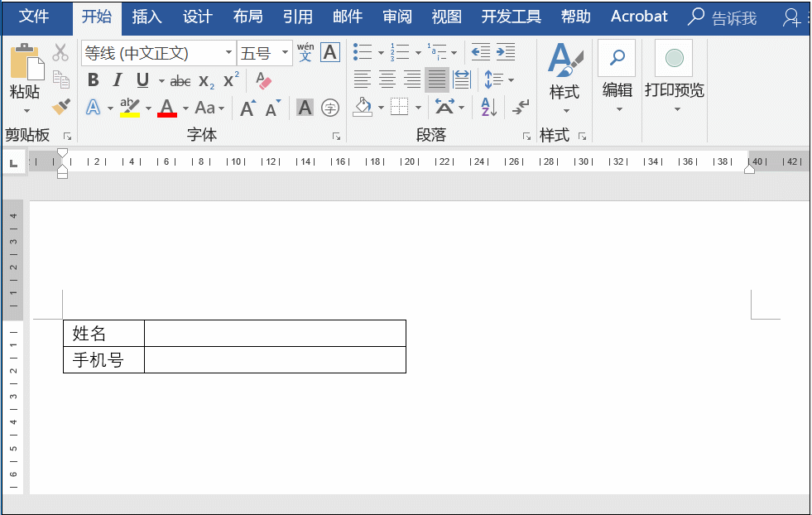This screenshot has width=812, height=515.
Task: Toggle bold formatting
Action: tap(92, 80)
